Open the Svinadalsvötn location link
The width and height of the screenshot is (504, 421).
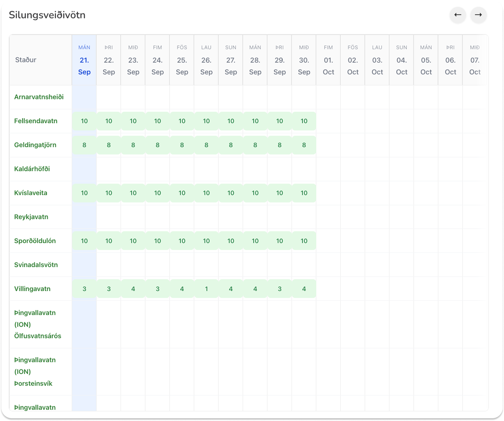click(x=36, y=265)
